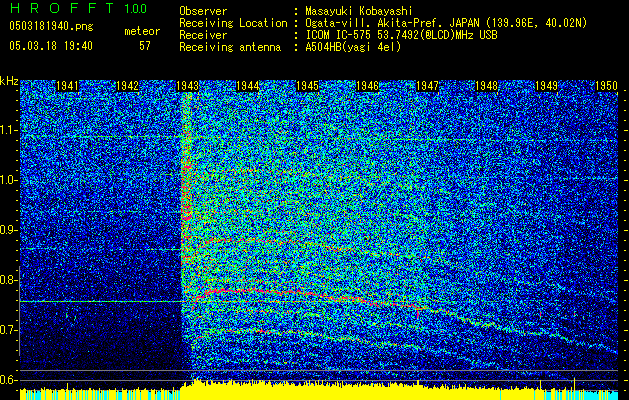Click the 1945 time marker
629x400 pixels.
[307, 86]
